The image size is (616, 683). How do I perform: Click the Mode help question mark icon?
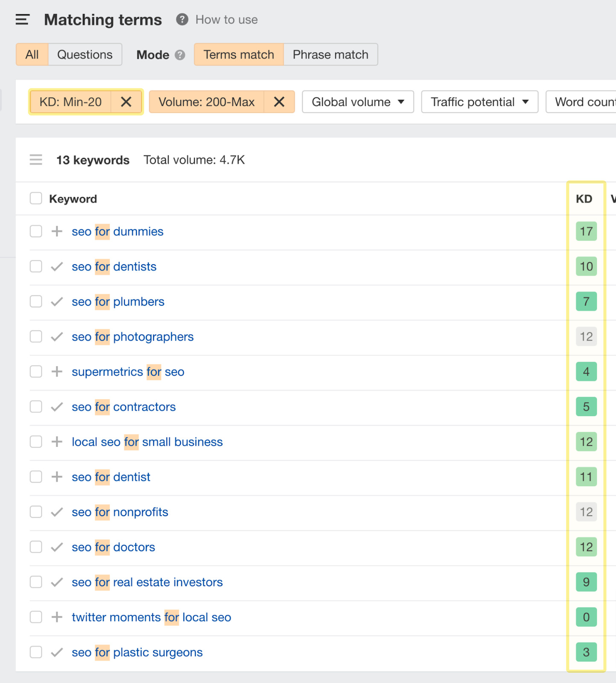[x=180, y=55]
